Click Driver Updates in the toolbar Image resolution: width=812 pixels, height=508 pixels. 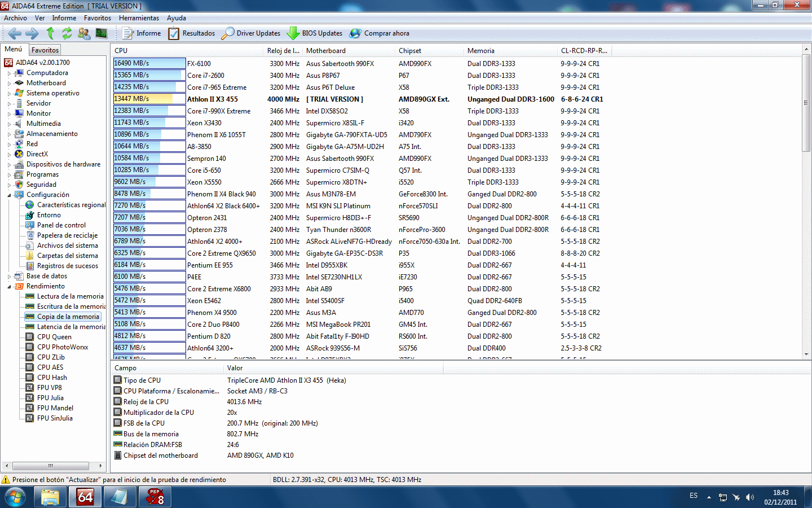point(251,33)
